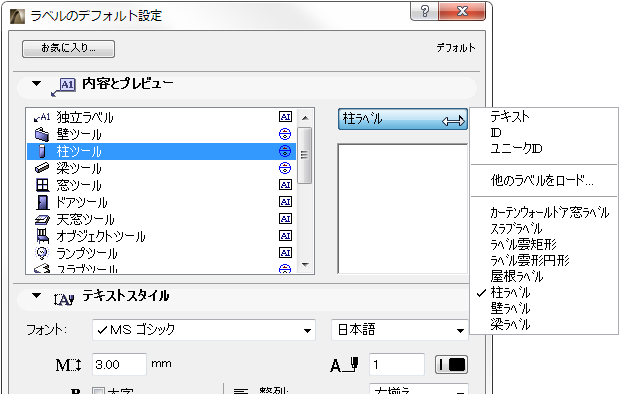Click the Wall tool (壁ツール) icon
This screenshot has width=626, height=394.
click(x=42, y=135)
